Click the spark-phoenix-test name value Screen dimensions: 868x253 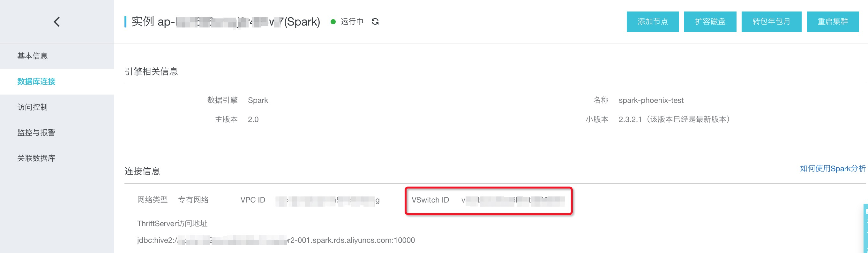tap(651, 100)
